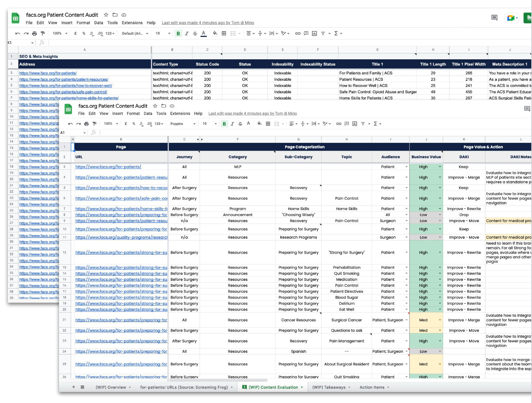Toggle strikethrough formatting

click(x=240, y=123)
